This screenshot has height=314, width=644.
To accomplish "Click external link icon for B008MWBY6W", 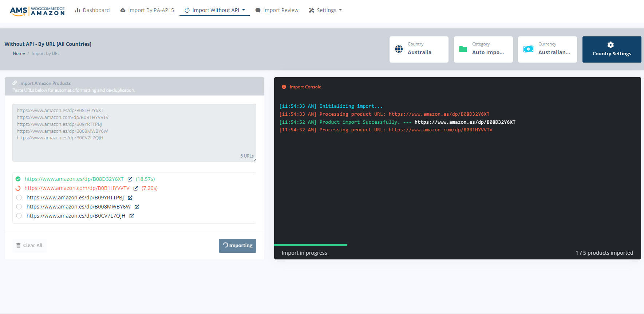I will pos(137,207).
